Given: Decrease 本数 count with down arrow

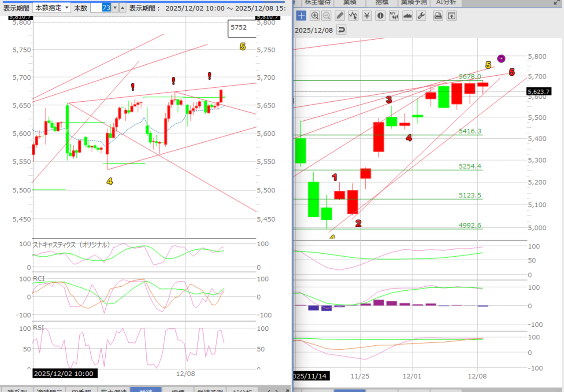Looking at the screenshot, I should [x=115, y=8].
